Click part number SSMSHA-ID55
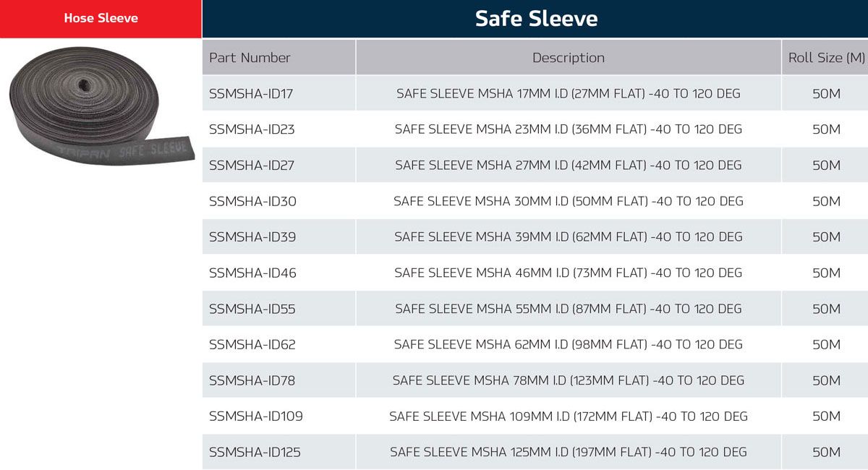 click(x=252, y=309)
